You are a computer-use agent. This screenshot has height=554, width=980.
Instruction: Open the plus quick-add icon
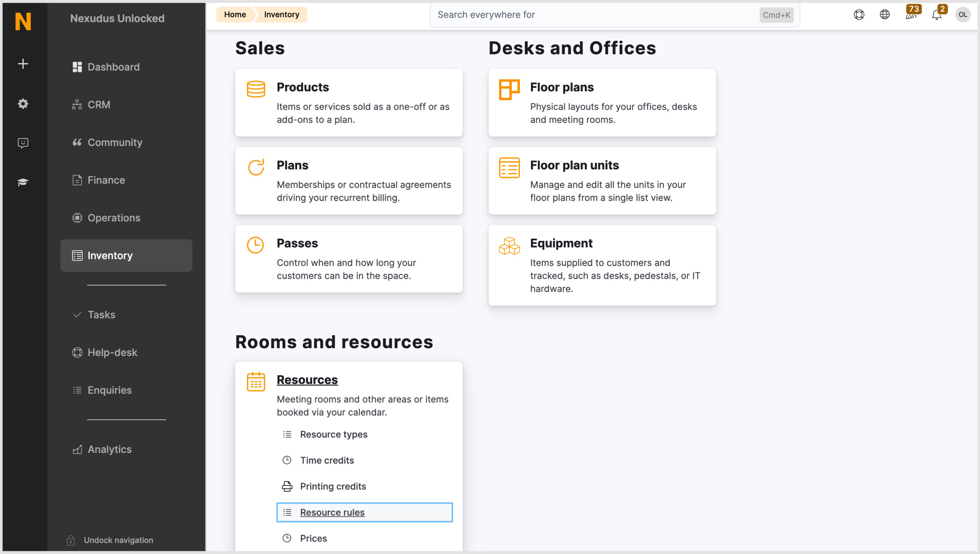(23, 64)
